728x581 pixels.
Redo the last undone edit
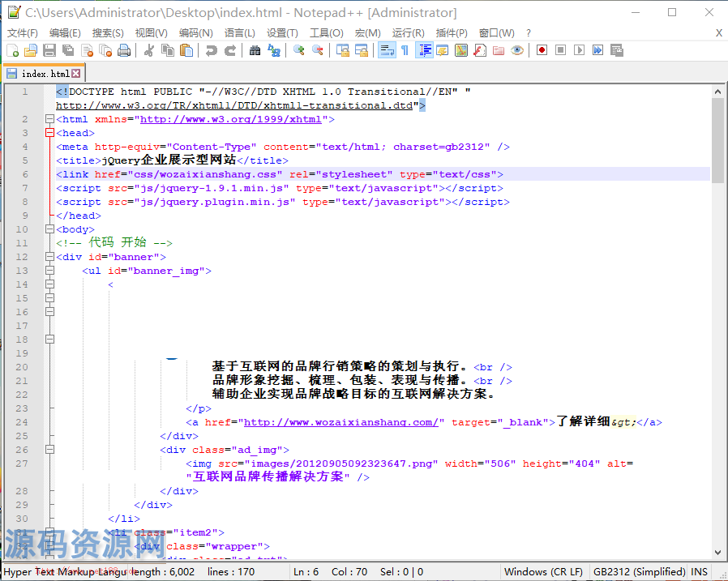click(x=229, y=50)
